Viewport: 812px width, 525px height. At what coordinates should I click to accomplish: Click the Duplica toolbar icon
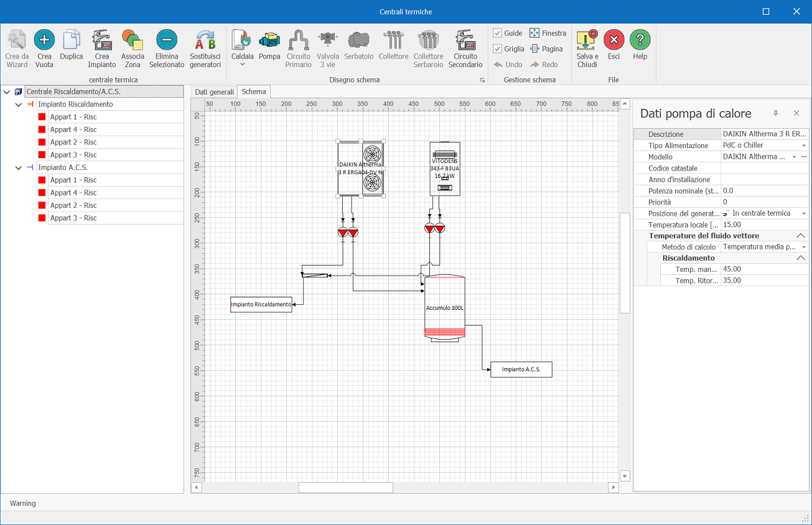coord(72,41)
